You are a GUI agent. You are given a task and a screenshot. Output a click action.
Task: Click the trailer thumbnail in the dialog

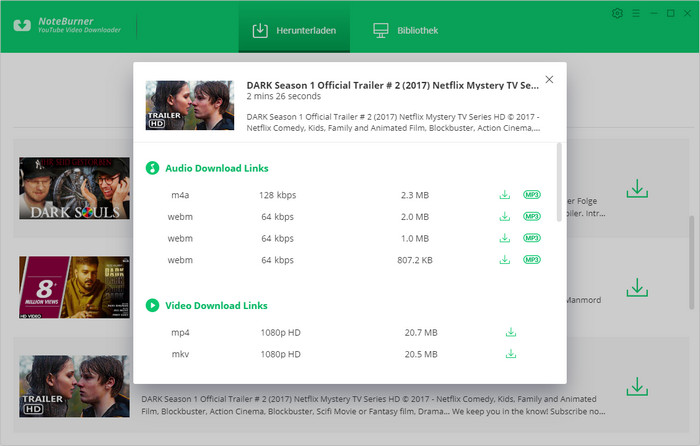click(190, 105)
